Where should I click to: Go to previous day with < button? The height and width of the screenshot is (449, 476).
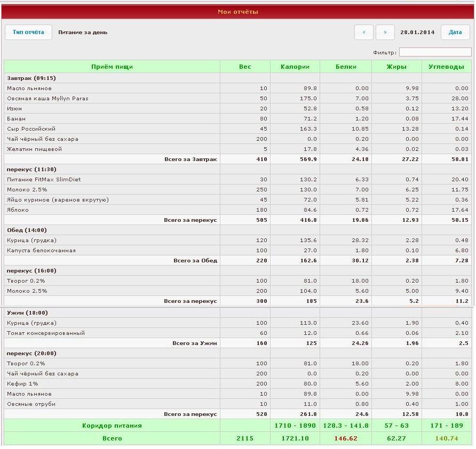364,32
